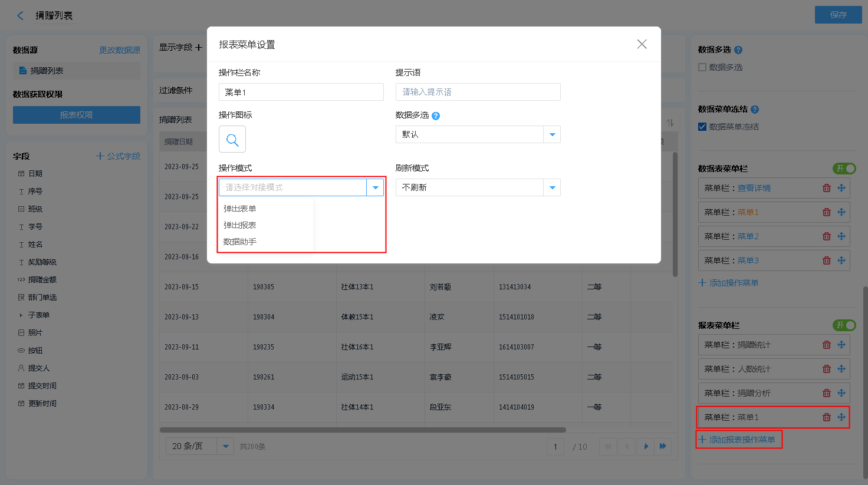The height and width of the screenshot is (485, 868).
Task: Enable the 数据多选 checkbox
Action: 702,67
